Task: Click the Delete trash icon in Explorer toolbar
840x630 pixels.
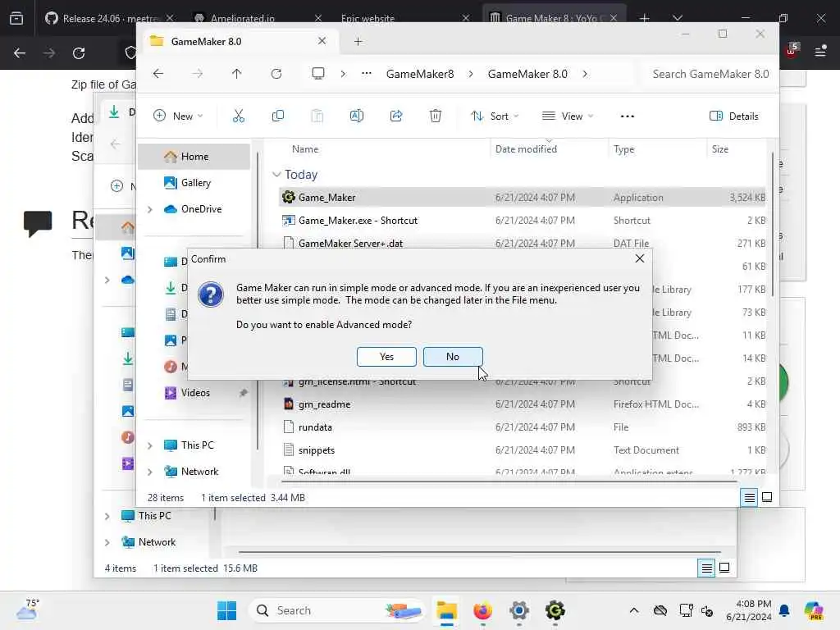Action: (435, 116)
